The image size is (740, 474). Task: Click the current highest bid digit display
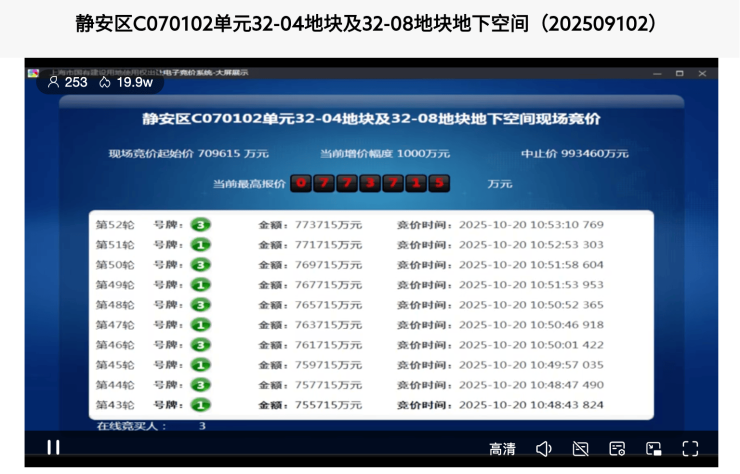(369, 183)
